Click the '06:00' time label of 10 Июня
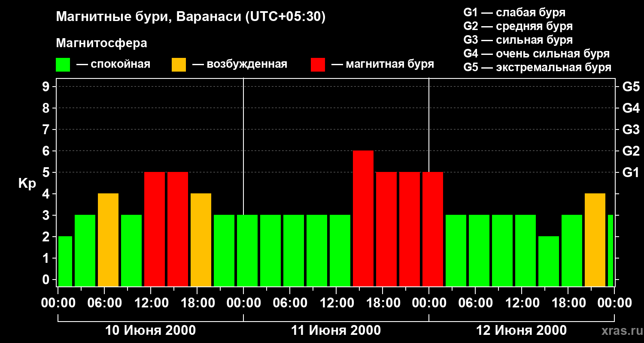This screenshot has height=343, width=644. pyautogui.click(x=104, y=303)
